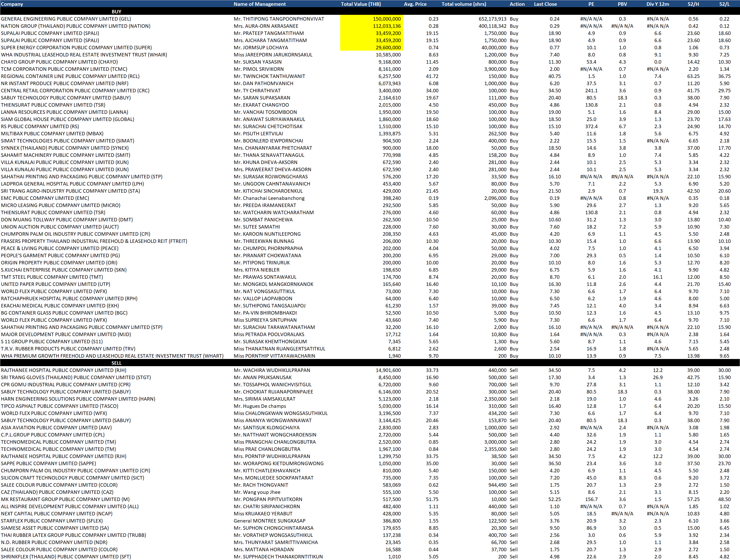The image size is (740, 560).
Task: Click the black BUY section row
Action: pyautogui.click(x=116, y=12)
